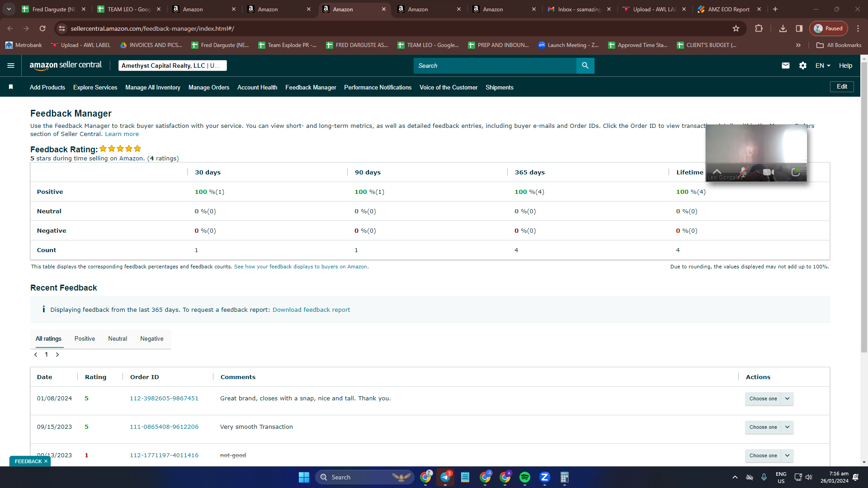Open the EN language dropdown

pos(823,66)
